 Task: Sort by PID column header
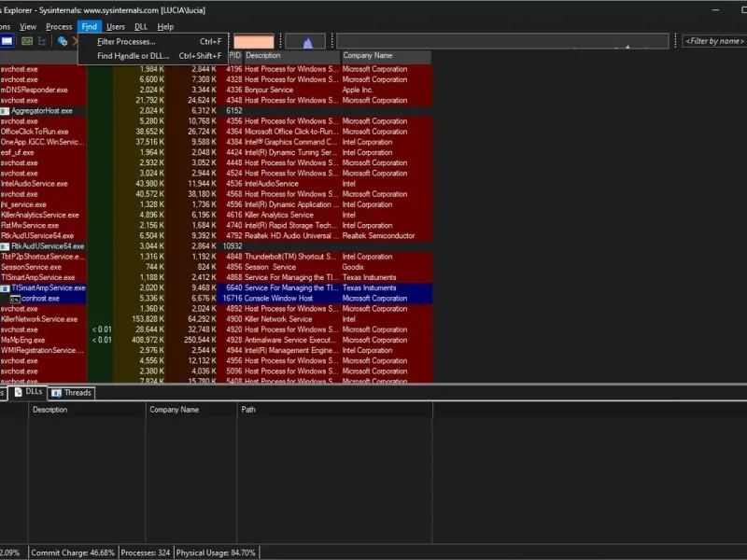(235, 56)
